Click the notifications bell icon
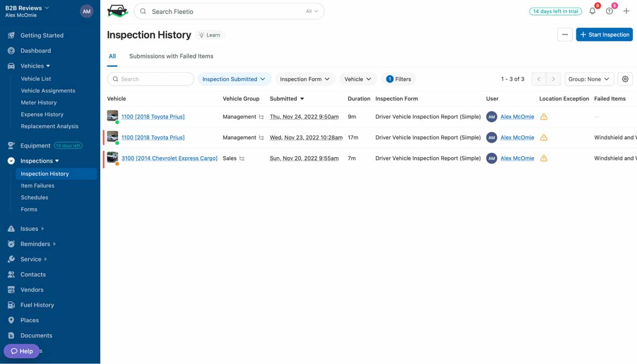637x364 pixels. [x=592, y=11]
